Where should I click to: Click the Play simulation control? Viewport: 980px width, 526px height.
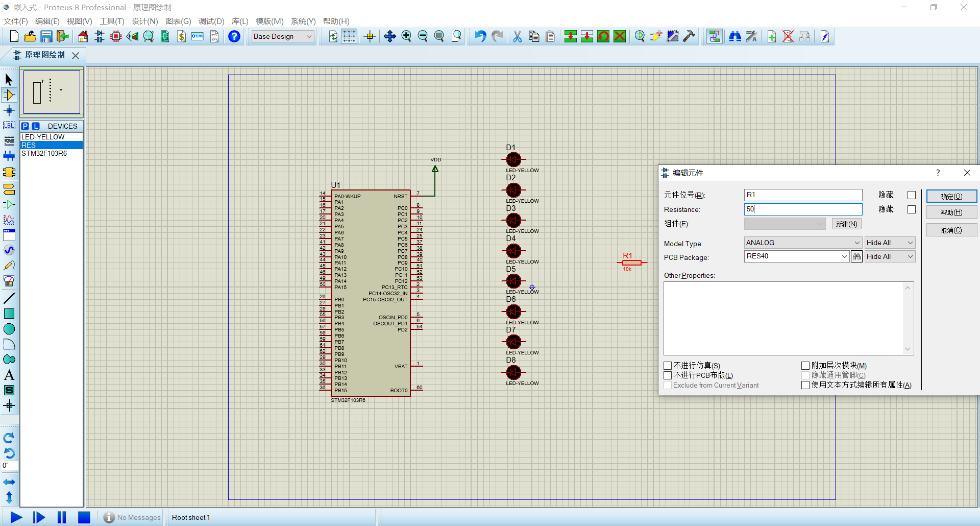[x=15, y=517]
